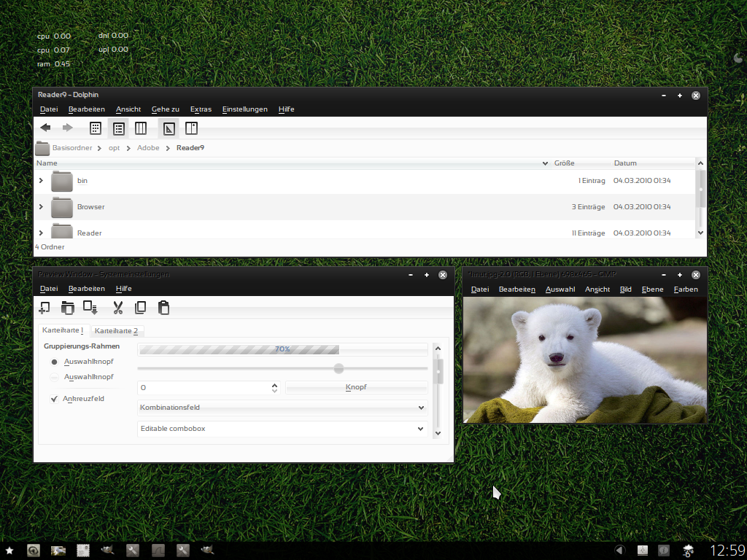Click the copy icon beside the scissors

tap(141, 308)
